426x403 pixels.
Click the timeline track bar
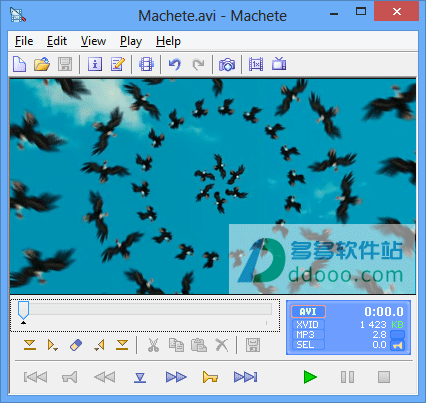(x=145, y=309)
